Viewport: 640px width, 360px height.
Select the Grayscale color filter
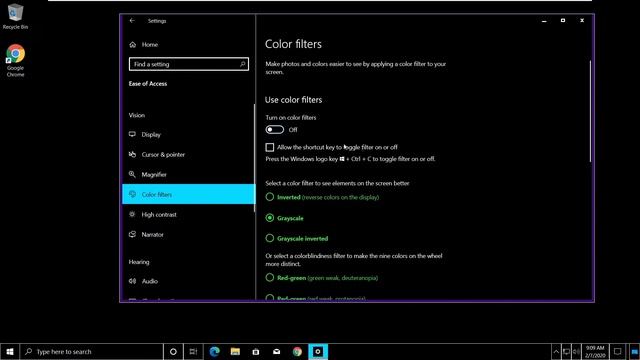tap(270, 218)
